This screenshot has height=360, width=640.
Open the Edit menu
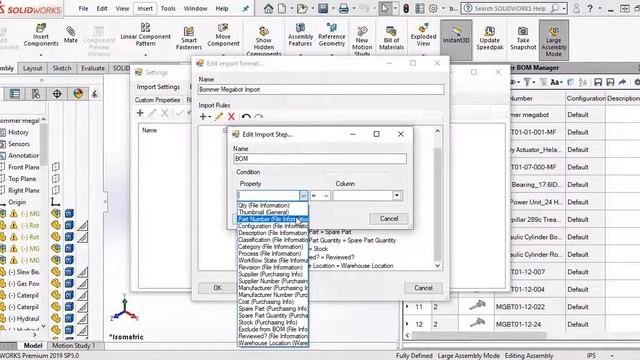click(102, 8)
